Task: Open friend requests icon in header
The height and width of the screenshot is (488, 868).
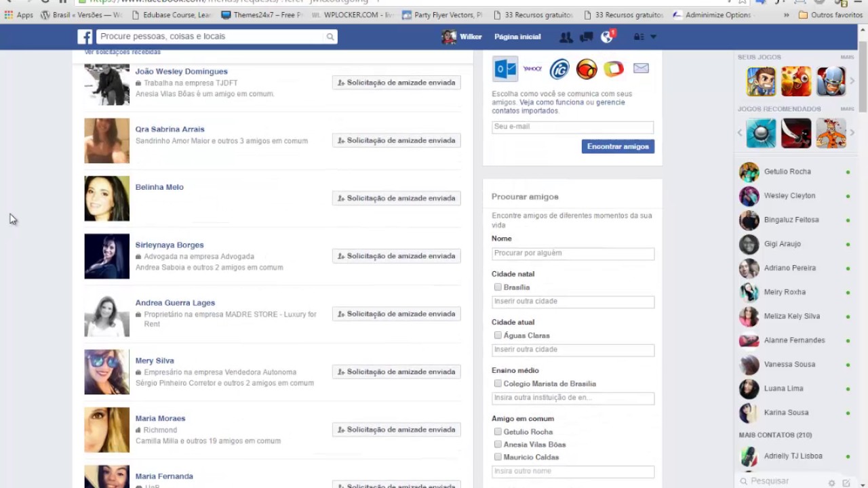Action: pyautogui.click(x=566, y=37)
